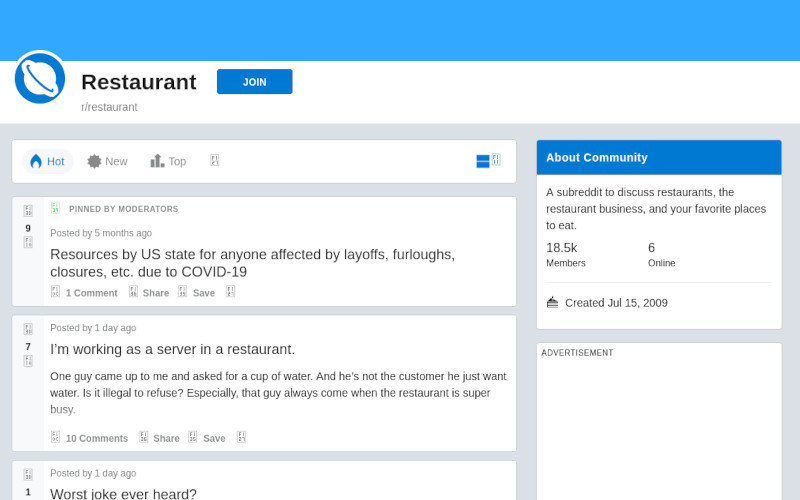This screenshot has height=500, width=800.
Task: Upvote the pinned COVID-19 resources post
Action: pyautogui.click(x=28, y=211)
